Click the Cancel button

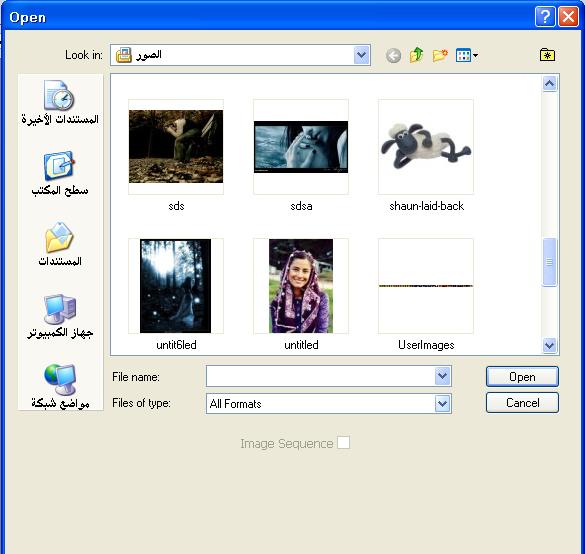pyautogui.click(x=522, y=403)
